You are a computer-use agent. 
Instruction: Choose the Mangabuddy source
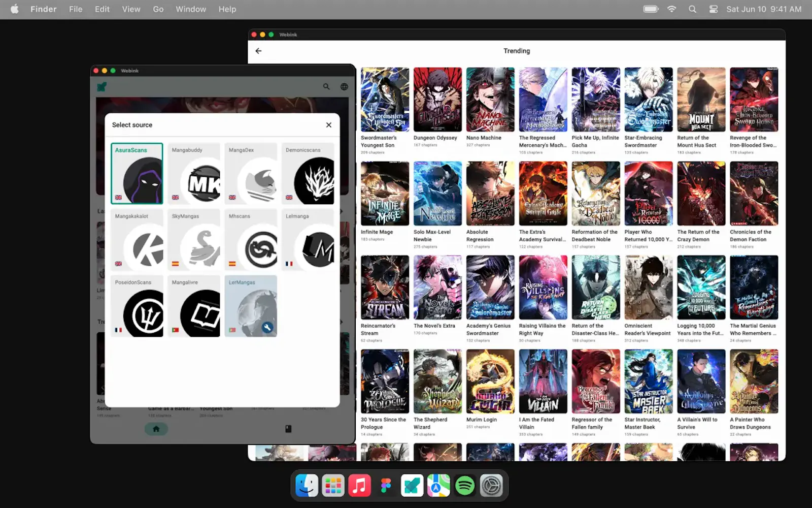pos(194,173)
